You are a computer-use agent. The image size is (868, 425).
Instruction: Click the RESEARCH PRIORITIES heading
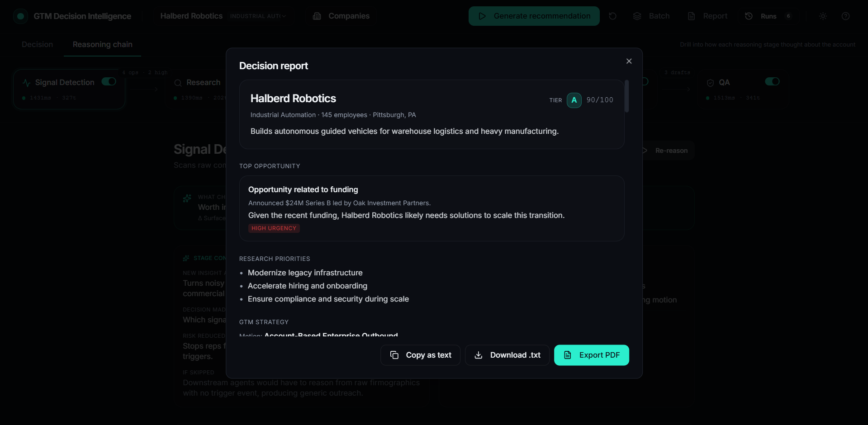[x=275, y=259]
